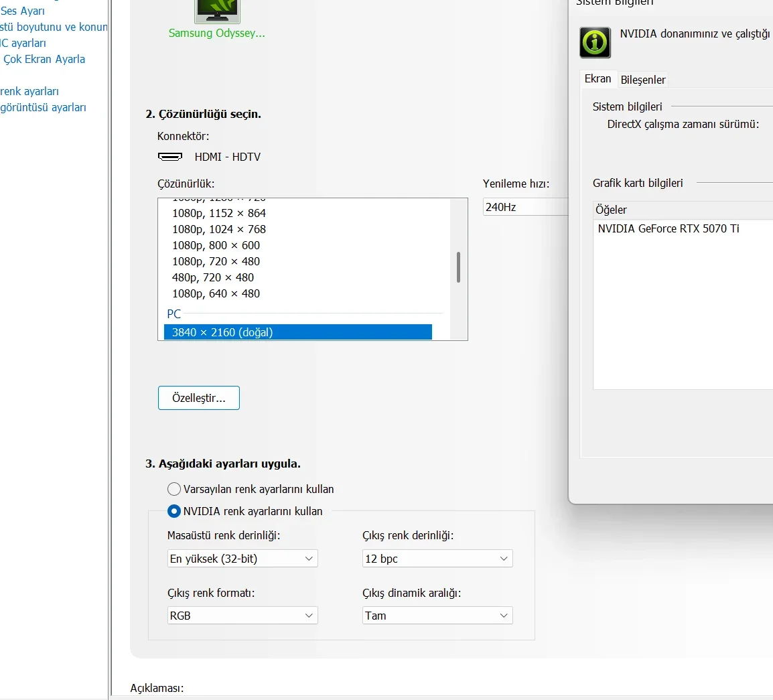773x700 pixels.
Task: Select resolution 1080p, 800 × 600
Action: point(216,245)
